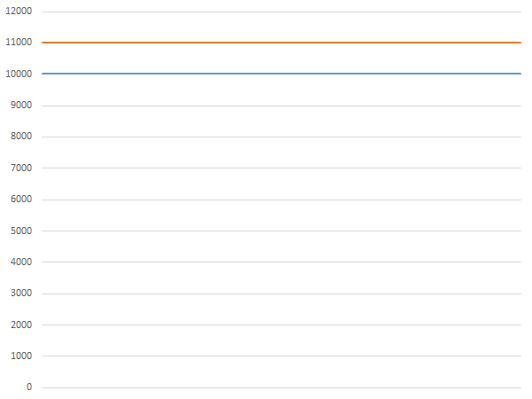Select the horizontal gridline at 2000
532x399 pixels.
[x=281, y=325]
